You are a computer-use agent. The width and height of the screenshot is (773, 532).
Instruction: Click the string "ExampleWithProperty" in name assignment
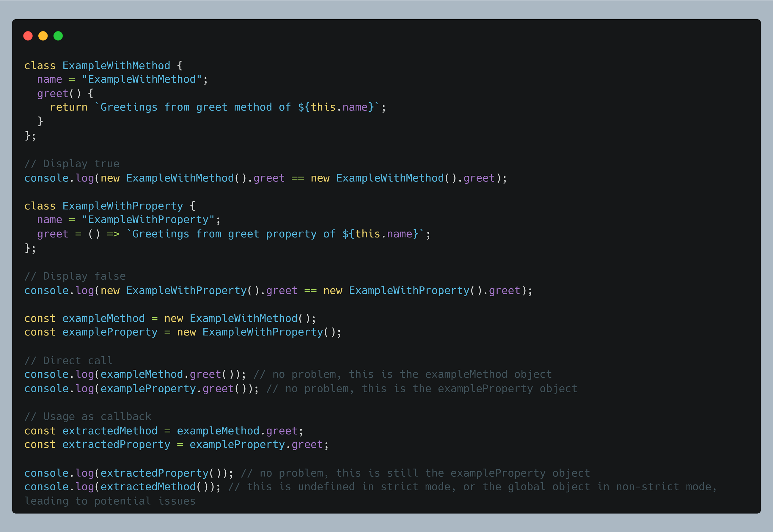[148, 220]
